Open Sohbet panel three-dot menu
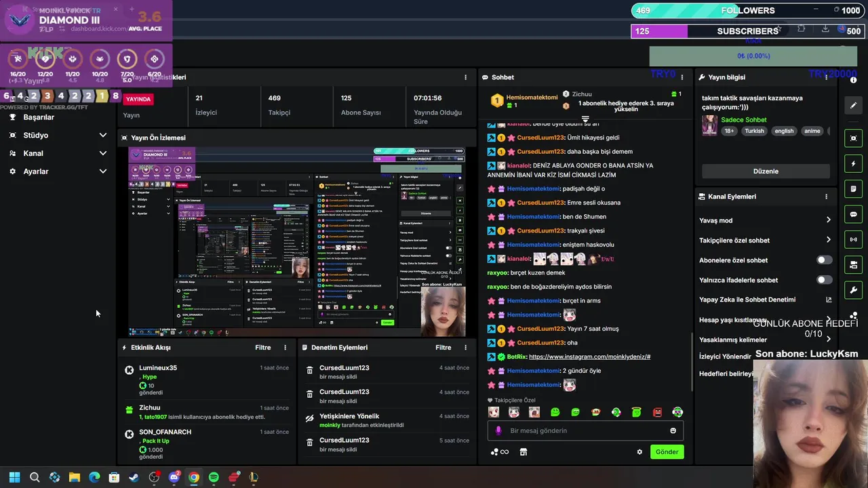This screenshot has height=488, width=868. (682, 77)
